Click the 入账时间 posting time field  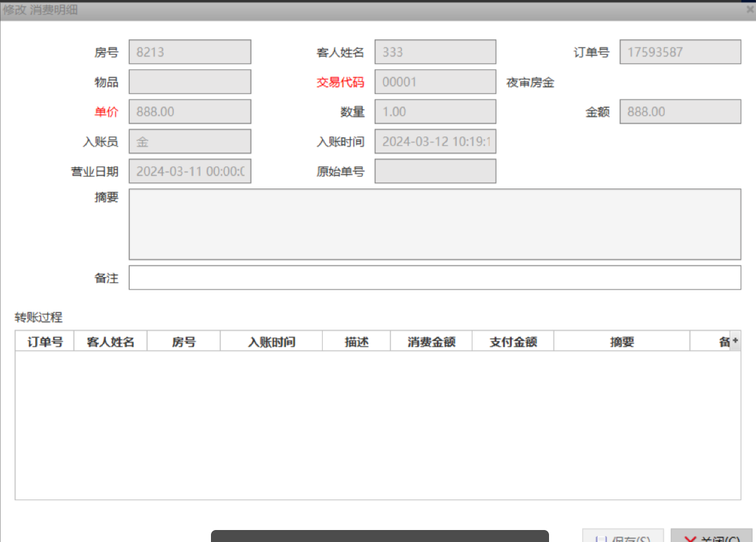coord(435,141)
